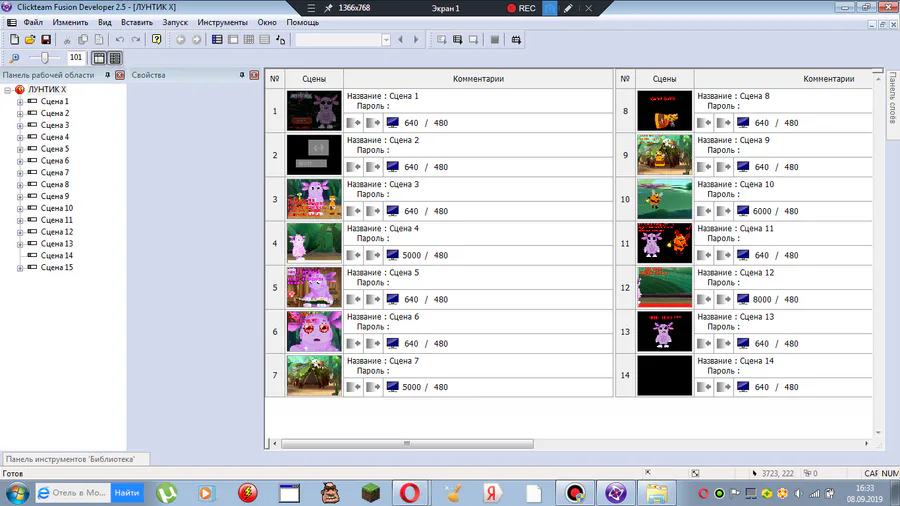
Task: Expand Сцена 5 in workspace tree
Action: click(20, 149)
